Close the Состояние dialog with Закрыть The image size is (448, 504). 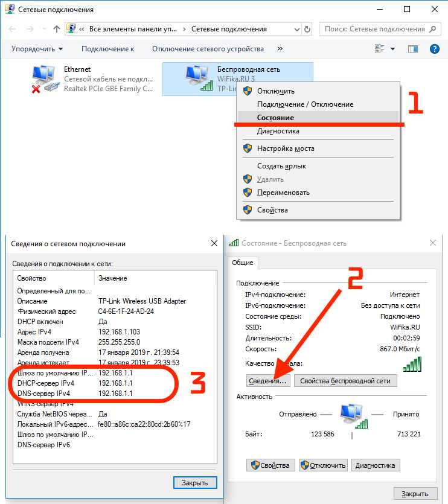[x=415, y=494]
